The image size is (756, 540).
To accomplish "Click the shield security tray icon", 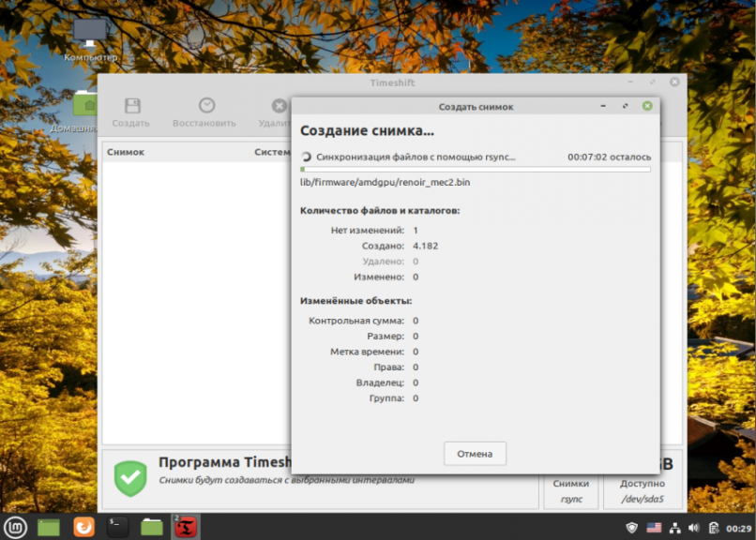I will pyautogui.click(x=631, y=528).
